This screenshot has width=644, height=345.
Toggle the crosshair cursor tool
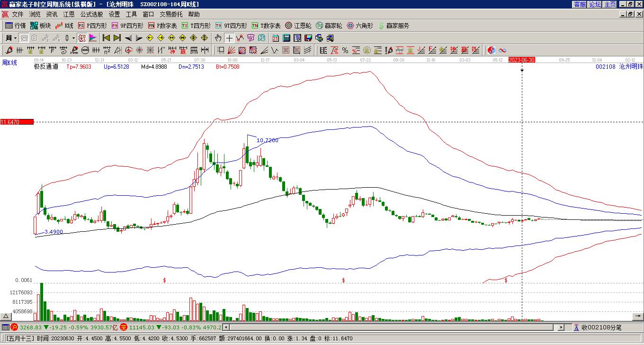pos(229,38)
